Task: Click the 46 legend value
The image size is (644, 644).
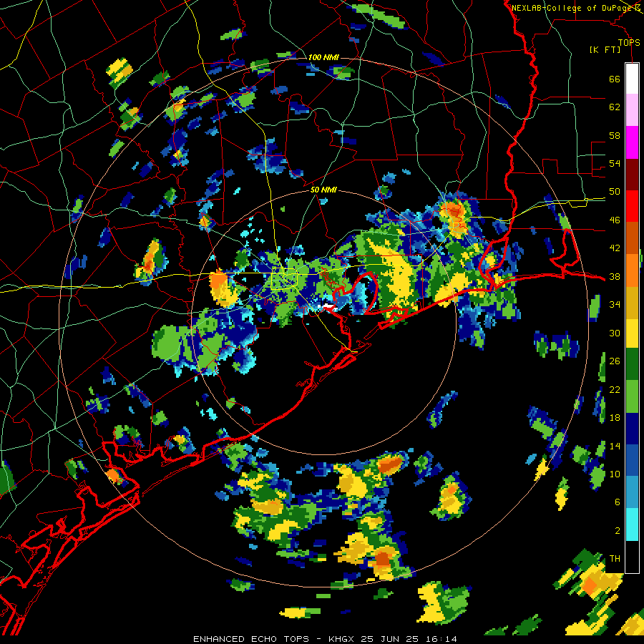Action: click(x=615, y=220)
